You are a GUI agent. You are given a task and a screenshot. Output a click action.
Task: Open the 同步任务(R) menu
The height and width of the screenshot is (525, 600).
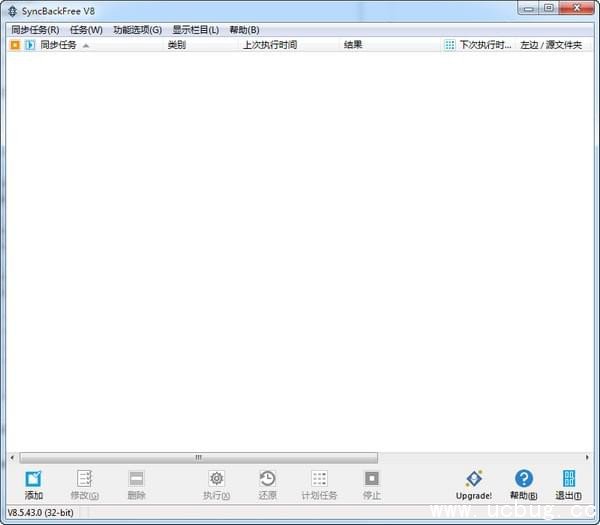[35, 30]
